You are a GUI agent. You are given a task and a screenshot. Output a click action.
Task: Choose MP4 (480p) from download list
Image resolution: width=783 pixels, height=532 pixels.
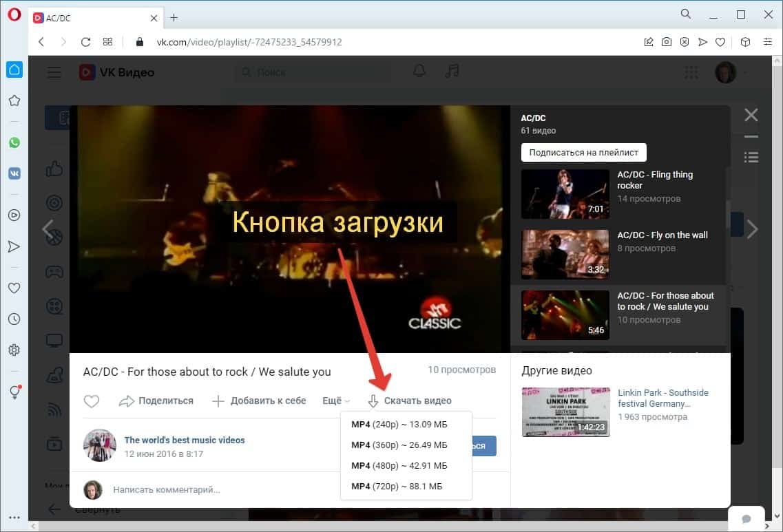click(399, 466)
